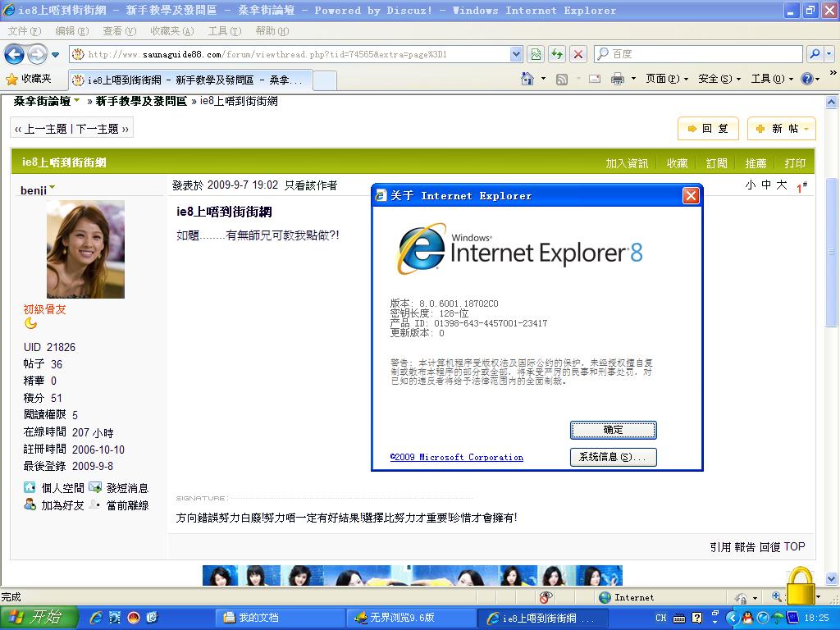Open the 桑拿街論壇 breadcrumb link
This screenshot has height=630, width=840.
[x=42, y=101]
